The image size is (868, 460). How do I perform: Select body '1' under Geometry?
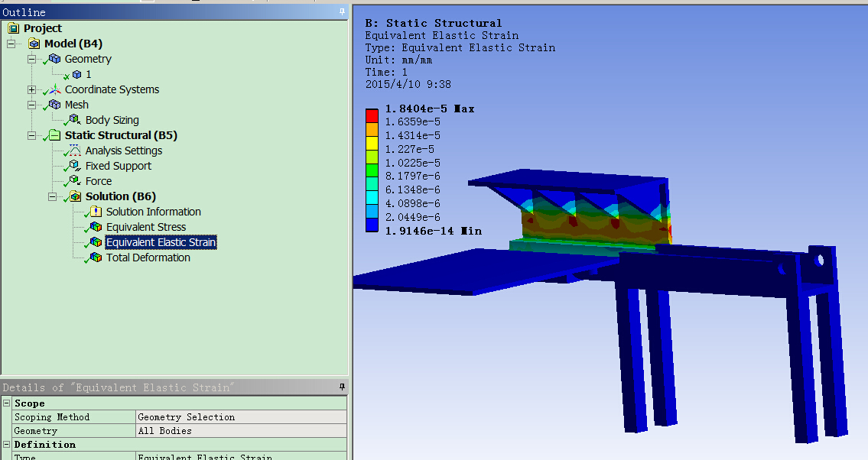[88, 74]
